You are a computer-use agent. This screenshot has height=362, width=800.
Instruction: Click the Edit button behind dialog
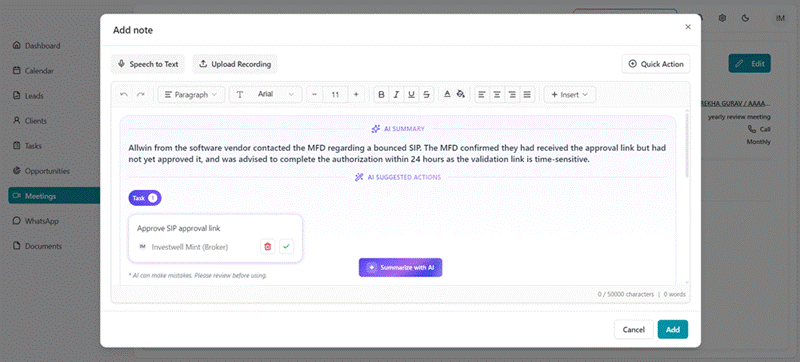click(x=749, y=64)
